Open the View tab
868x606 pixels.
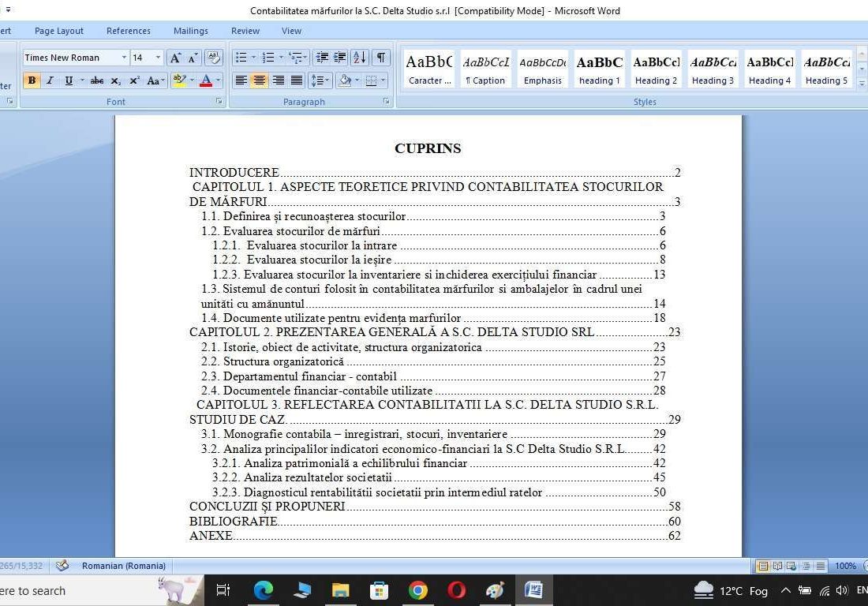pos(291,31)
